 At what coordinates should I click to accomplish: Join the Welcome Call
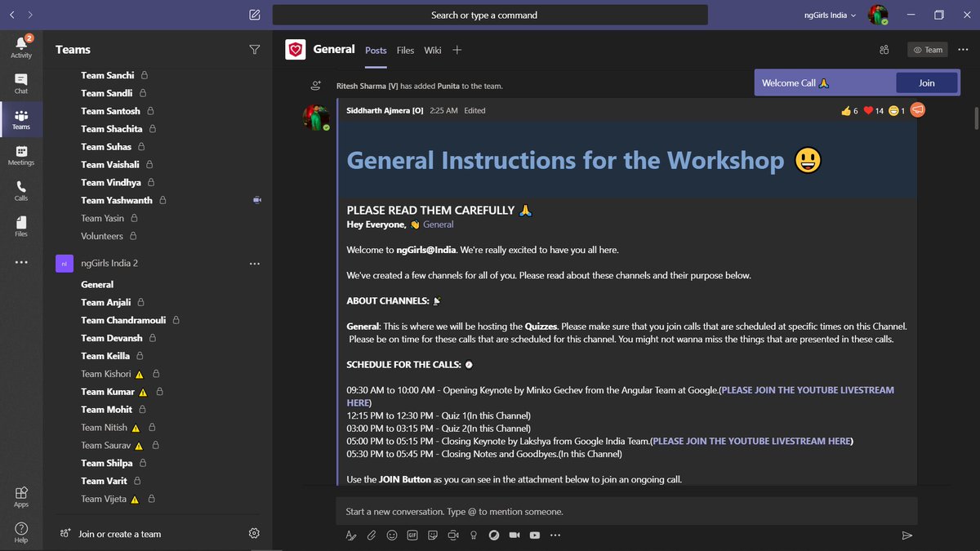click(926, 82)
